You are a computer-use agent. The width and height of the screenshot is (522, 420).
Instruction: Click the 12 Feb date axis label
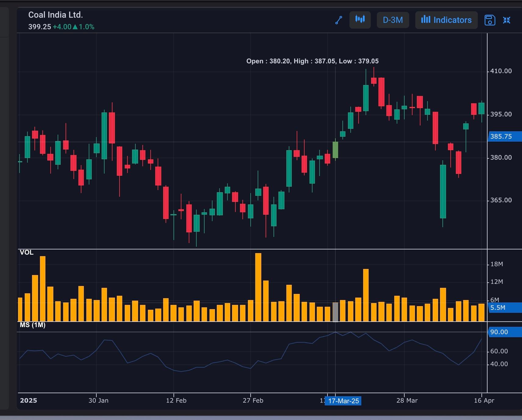click(x=176, y=401)
